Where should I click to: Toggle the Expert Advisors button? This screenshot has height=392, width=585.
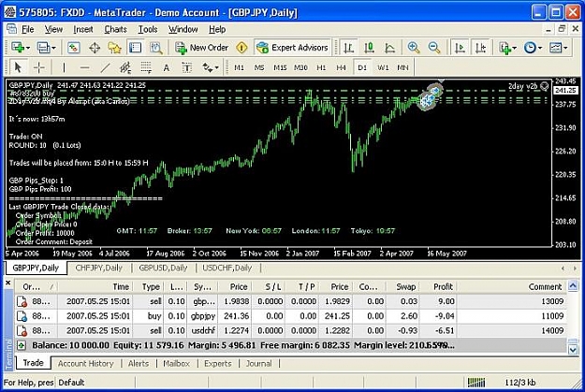pos(292,48)
